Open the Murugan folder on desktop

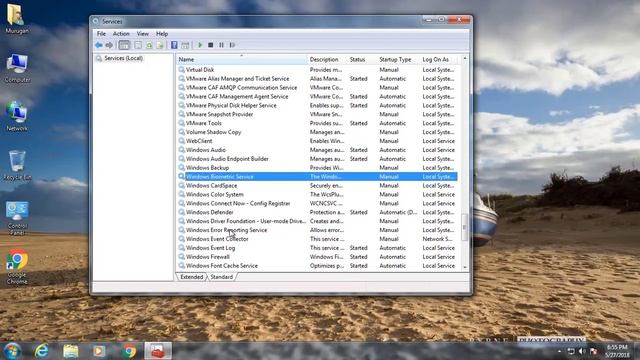(x=17, y=19)
